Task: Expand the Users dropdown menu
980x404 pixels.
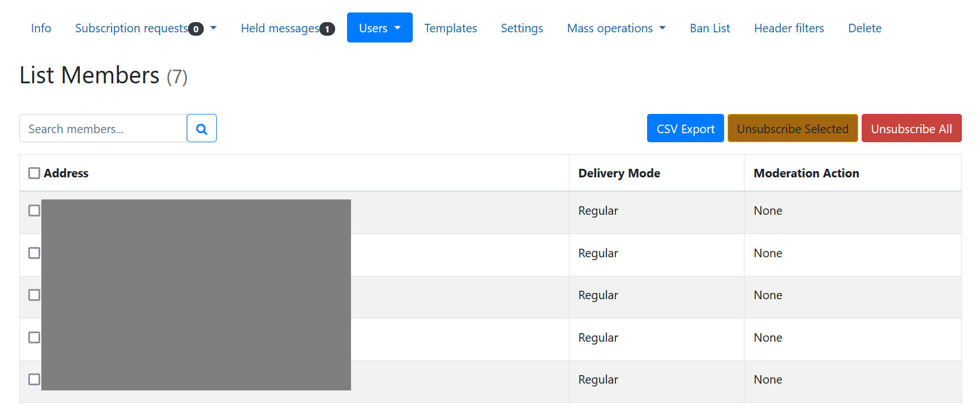Action: (x=379, y=28)
